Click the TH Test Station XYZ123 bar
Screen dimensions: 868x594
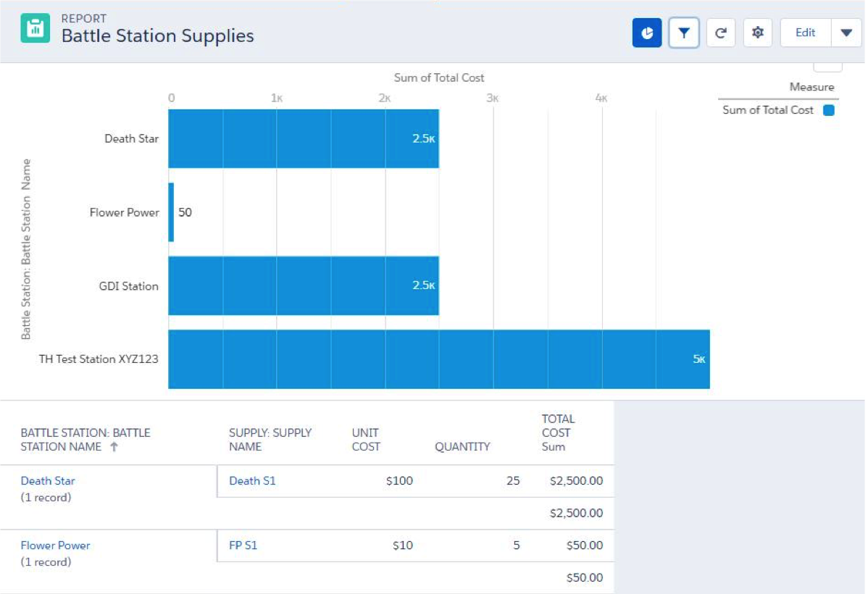tap(439, 359)
